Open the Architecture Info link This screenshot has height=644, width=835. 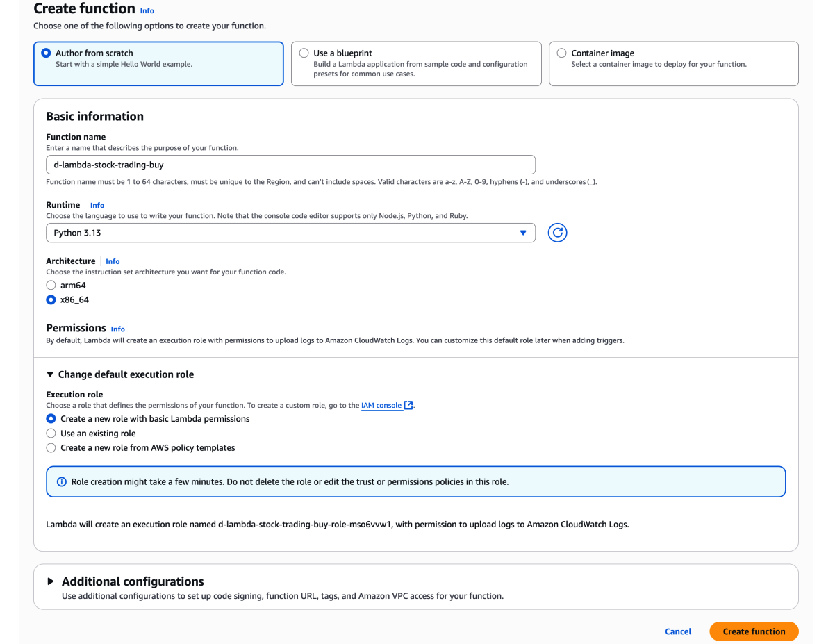113,261
